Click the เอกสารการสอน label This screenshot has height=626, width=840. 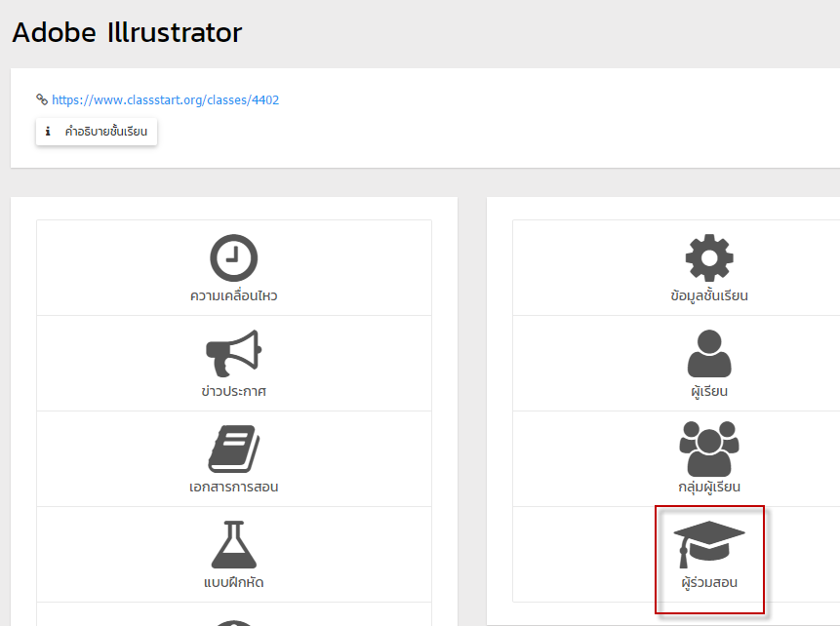pos(233,487)
